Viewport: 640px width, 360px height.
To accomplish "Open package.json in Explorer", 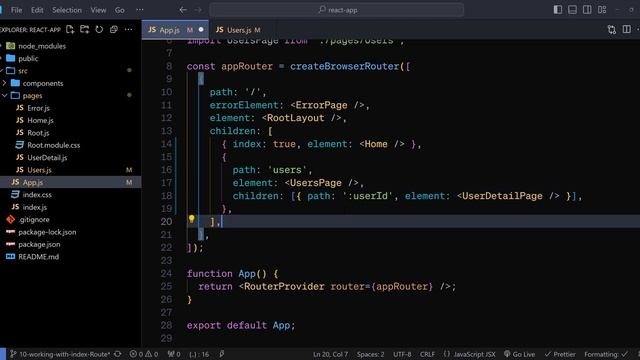I will pos(39,244).
